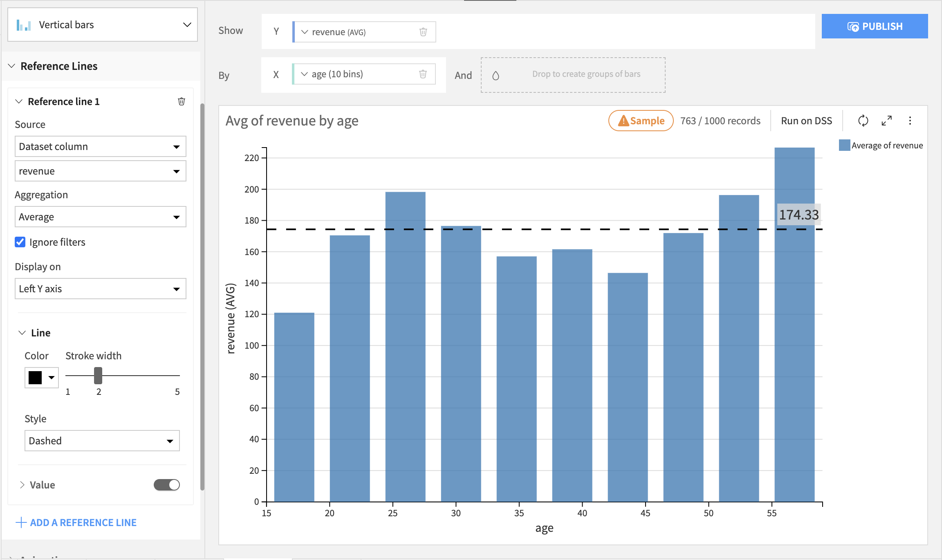Click the PUBLISH button
942x560 pixels.
pyautogui.click(x=875, y=26)
